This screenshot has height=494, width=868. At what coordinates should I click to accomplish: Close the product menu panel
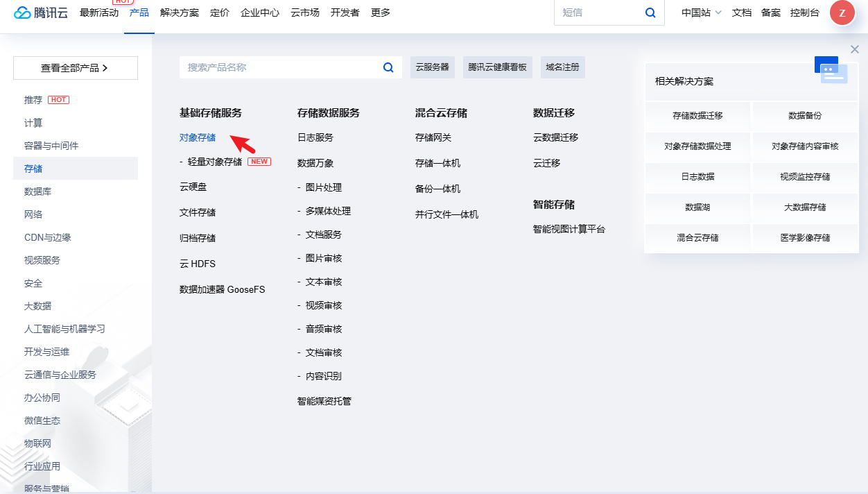(855, 49)
